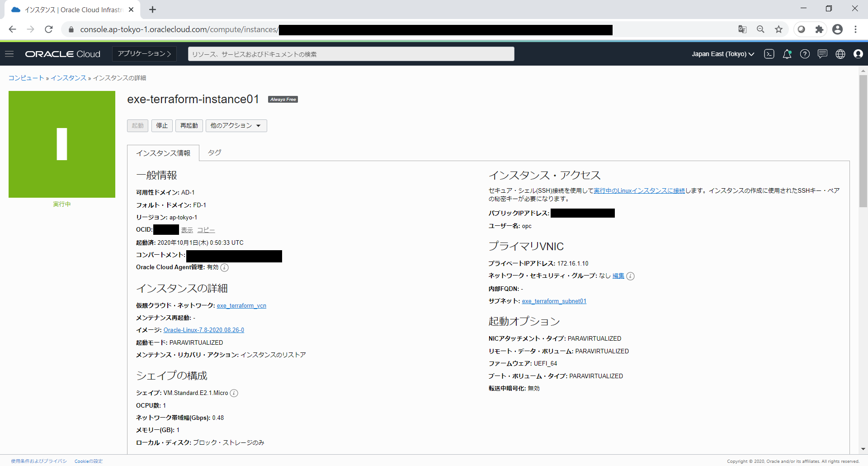Open the user profile avatar menu
The width and height of the screenshot is (868, 466).
tap(858, 54)
